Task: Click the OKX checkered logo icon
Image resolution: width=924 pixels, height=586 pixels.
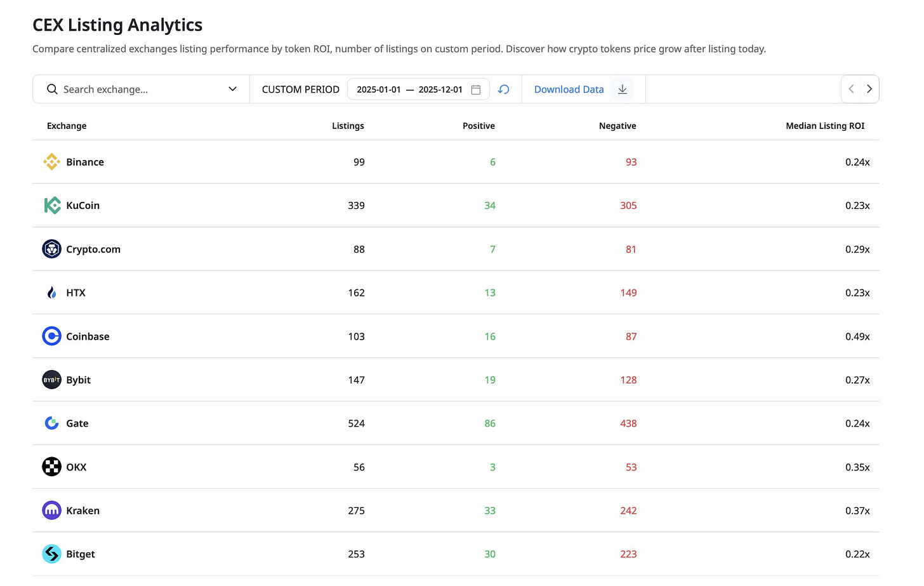Action: click(x=51, y=467)
